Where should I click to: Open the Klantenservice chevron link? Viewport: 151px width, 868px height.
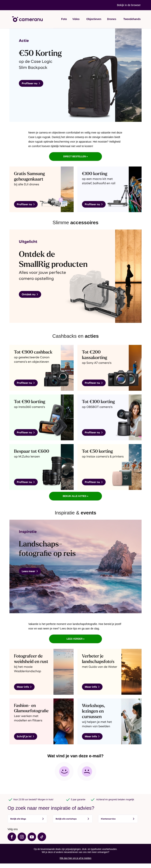(118, 818)
